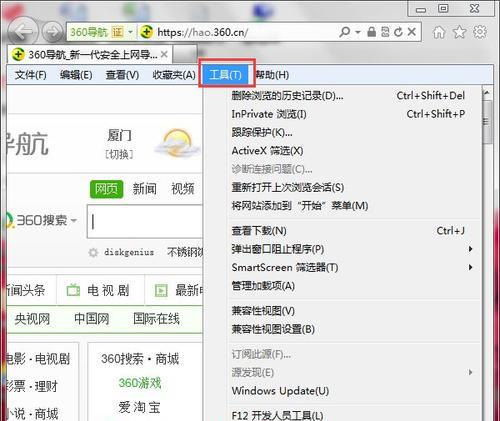Select the 网页 search tab
The width and height of the screenshot is (500, 421).
[x=106, y=189]
